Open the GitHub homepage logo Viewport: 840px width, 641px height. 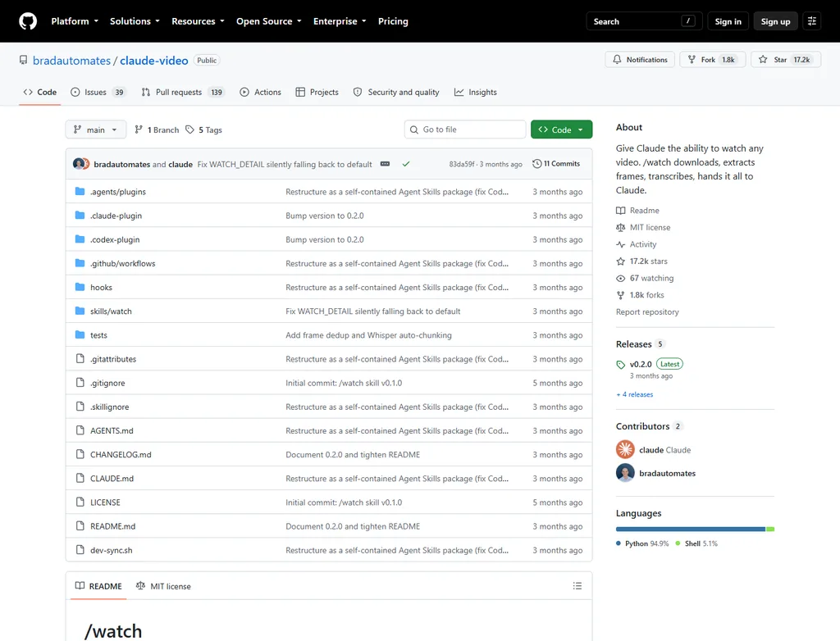pos(28,21)
